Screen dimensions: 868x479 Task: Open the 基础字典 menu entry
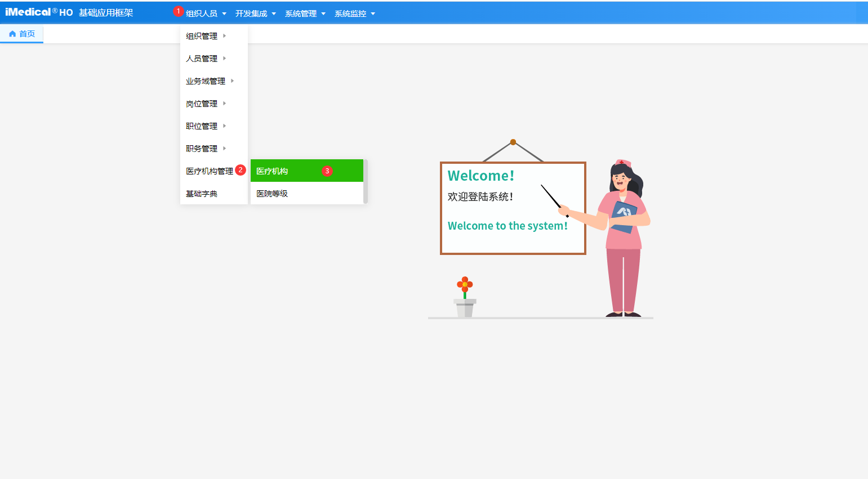click(202, 194)
